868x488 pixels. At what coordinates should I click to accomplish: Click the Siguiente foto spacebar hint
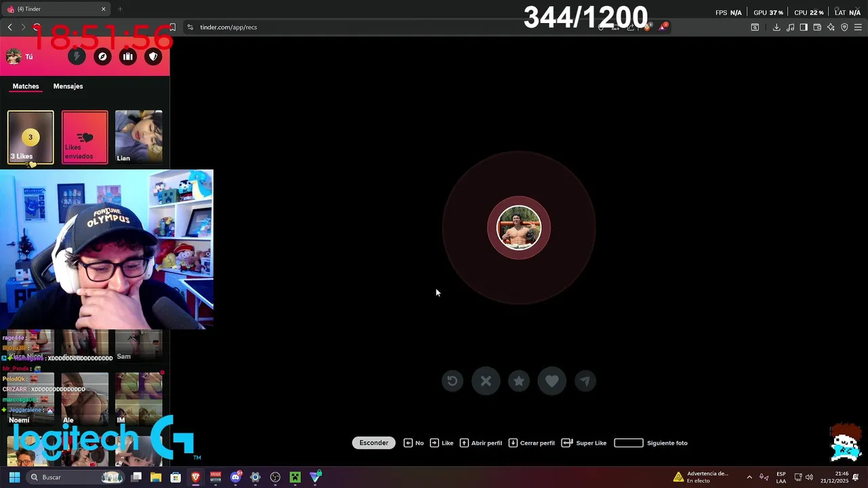coord(650,443)
